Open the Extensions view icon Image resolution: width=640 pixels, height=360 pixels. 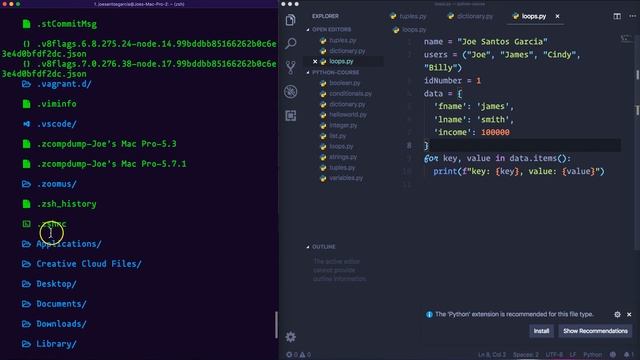[290, 116]
